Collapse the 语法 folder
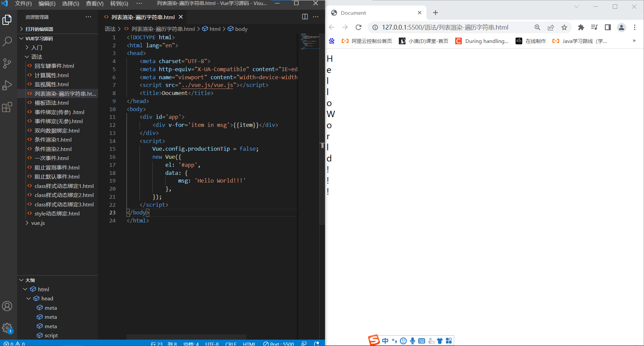The height and width of the screenshot is (346, 644). (58, 57)
